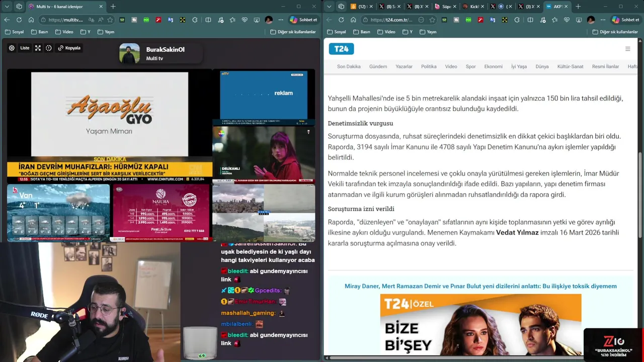Viewport: 644px width, 362px height.
Task: Open Yazarlar section on T24
Action: click(x=404, y=66)
